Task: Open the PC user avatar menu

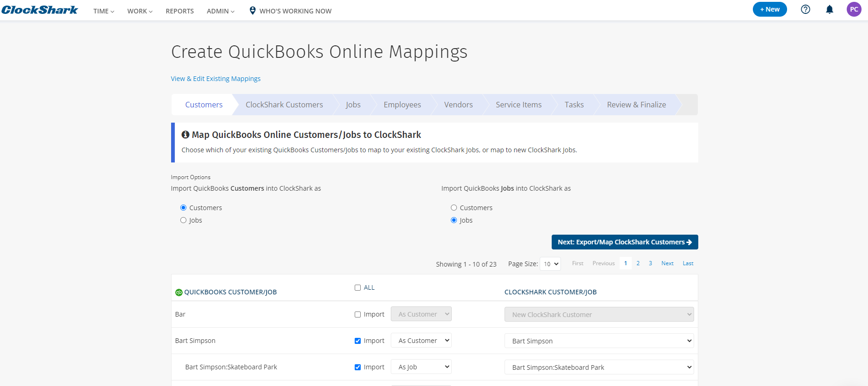Action: click(x=854, y=9)
